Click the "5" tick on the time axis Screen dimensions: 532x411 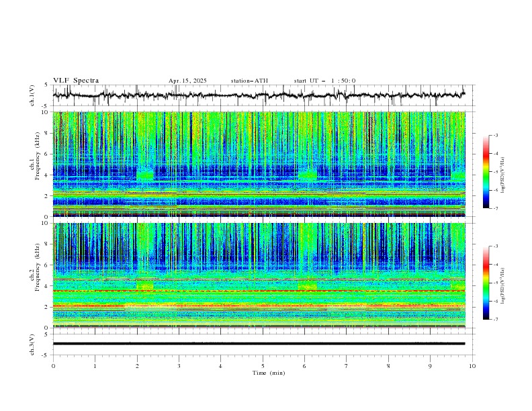[x=263, y=366]
